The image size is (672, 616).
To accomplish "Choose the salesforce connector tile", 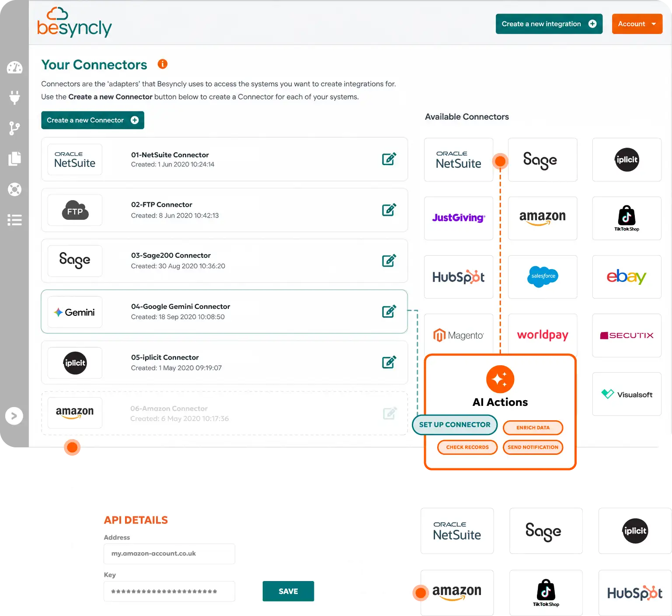I will [543, 277].
